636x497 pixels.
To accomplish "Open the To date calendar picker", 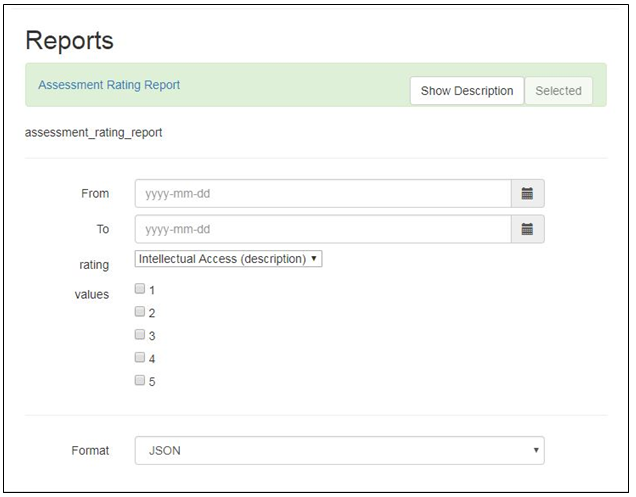I will click(527, 229).
